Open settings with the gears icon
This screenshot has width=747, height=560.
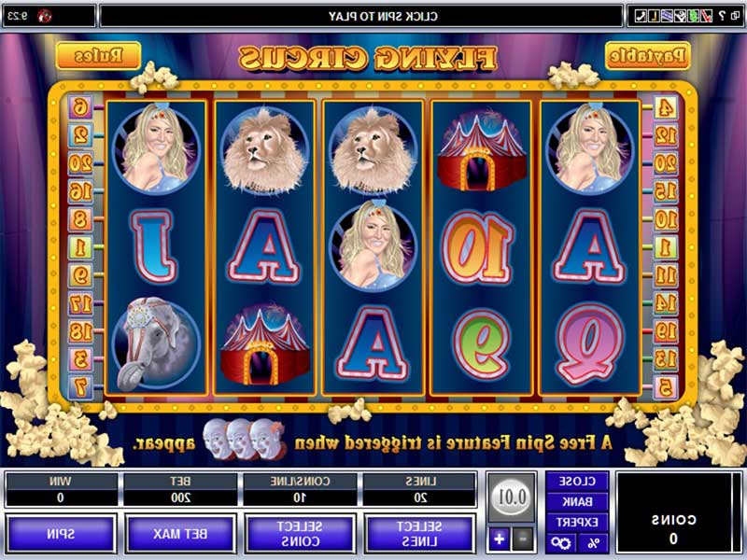[561, 542]
